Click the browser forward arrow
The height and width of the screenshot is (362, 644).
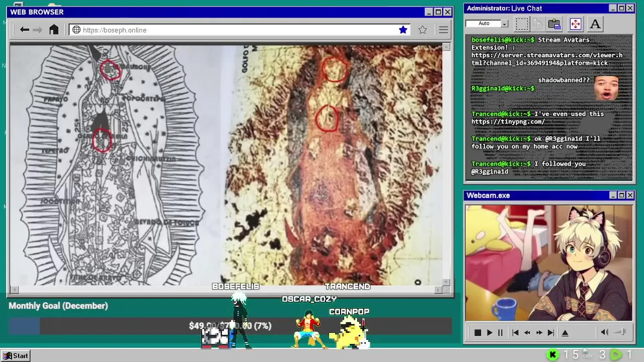pos(38,30)
